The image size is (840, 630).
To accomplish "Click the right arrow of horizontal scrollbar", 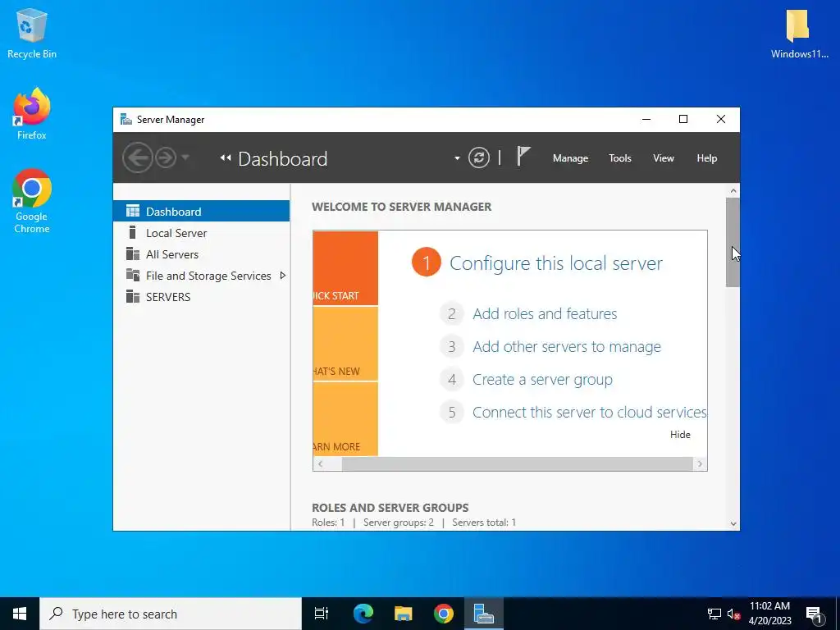I will (700, 464).
